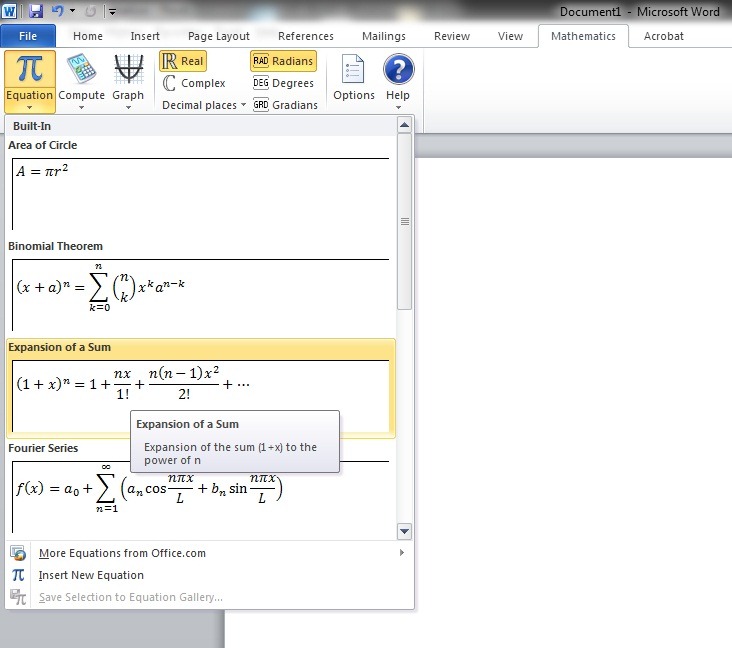Viewport: 732px width, 648px height.
Task: Select Complex number mode
Action: point(194,83)
